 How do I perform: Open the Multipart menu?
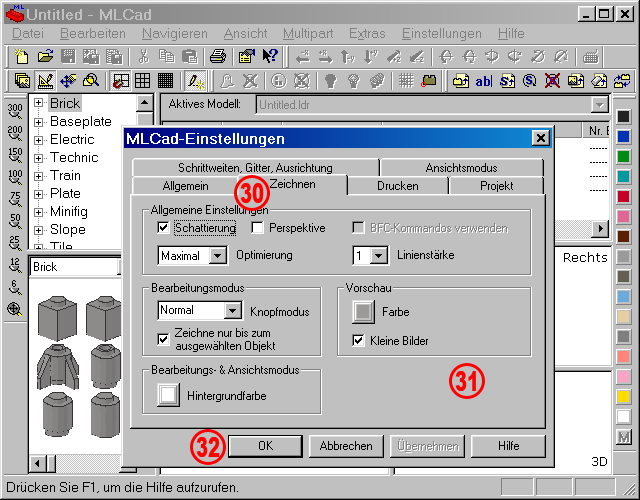tap(308, 33)
